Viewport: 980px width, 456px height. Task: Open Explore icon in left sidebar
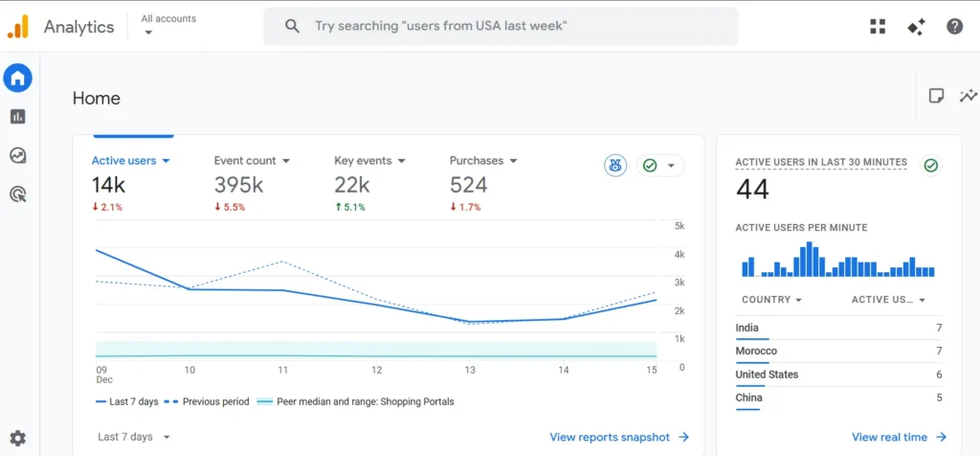[17, 155]
